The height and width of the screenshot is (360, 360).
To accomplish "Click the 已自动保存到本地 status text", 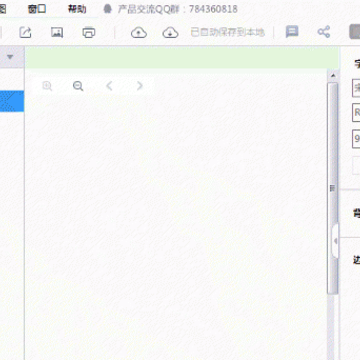I will (228, 32).
